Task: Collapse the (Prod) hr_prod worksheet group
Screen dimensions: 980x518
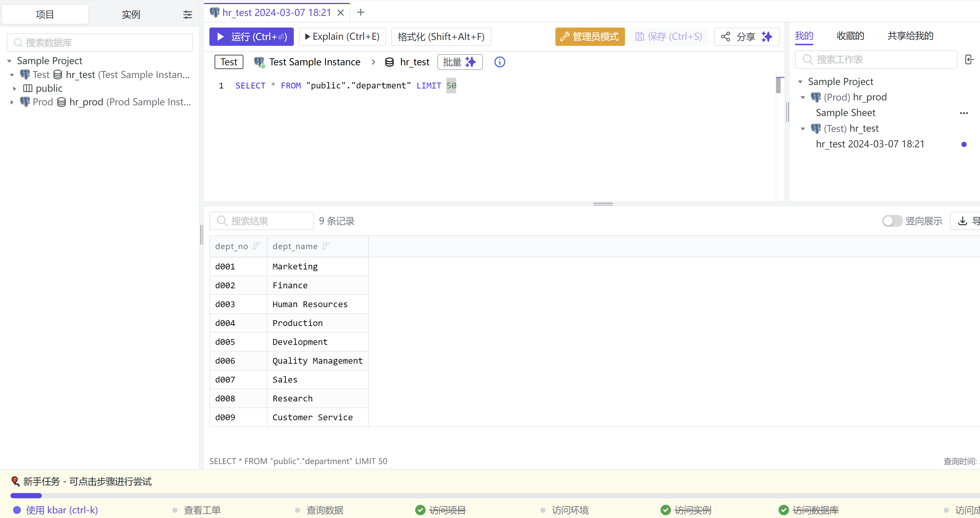Action: (803, 97)
